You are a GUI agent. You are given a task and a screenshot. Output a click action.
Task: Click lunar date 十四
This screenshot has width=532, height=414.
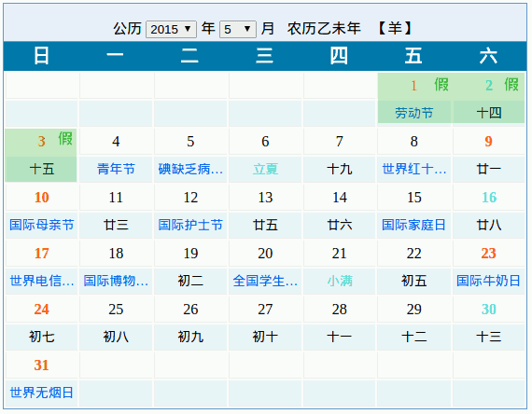[489, 113]
